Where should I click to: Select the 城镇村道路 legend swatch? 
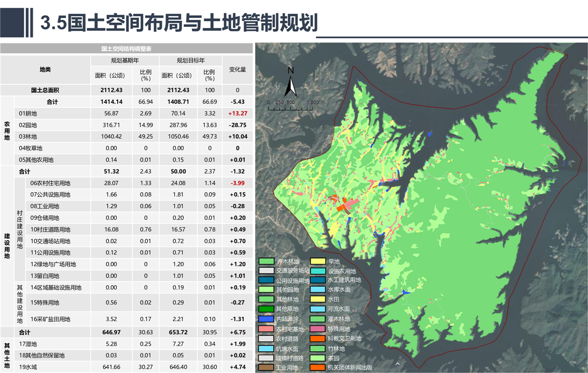coord(266,358)
